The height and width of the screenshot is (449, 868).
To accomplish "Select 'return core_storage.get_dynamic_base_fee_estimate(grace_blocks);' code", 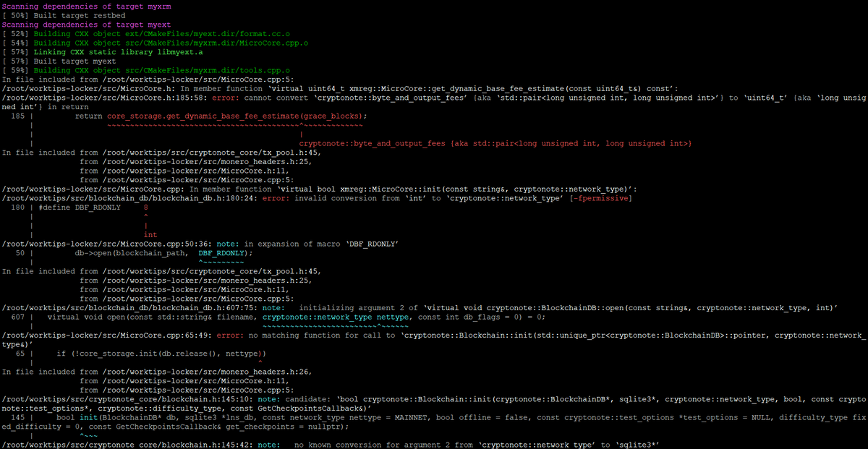I will 221,116.
